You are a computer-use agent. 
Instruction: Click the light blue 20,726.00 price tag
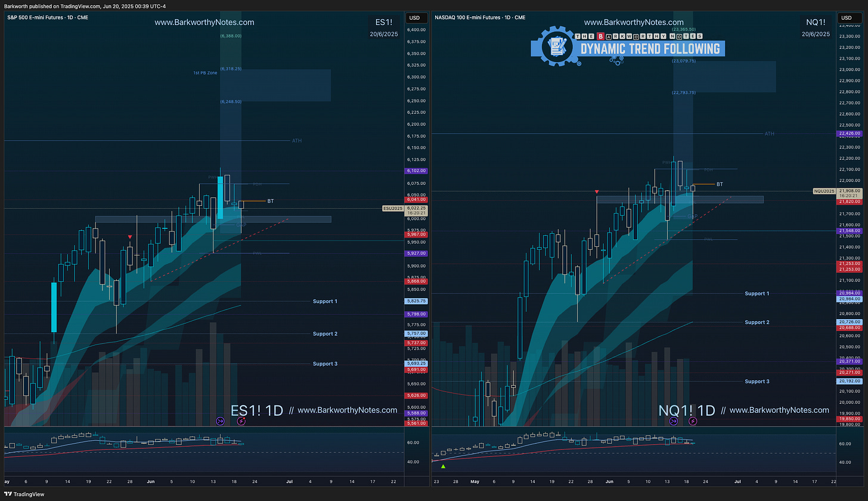(850, 322)
